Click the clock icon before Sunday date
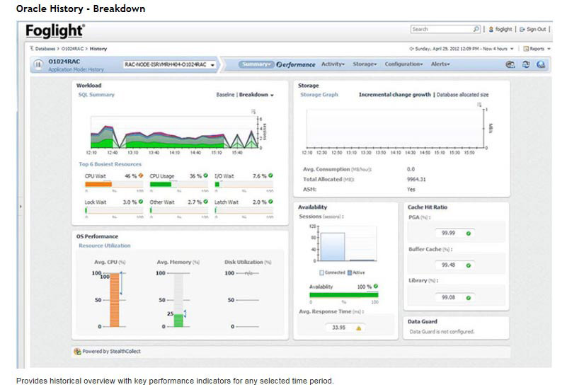 pyautogui.click(x=411, y=48)
